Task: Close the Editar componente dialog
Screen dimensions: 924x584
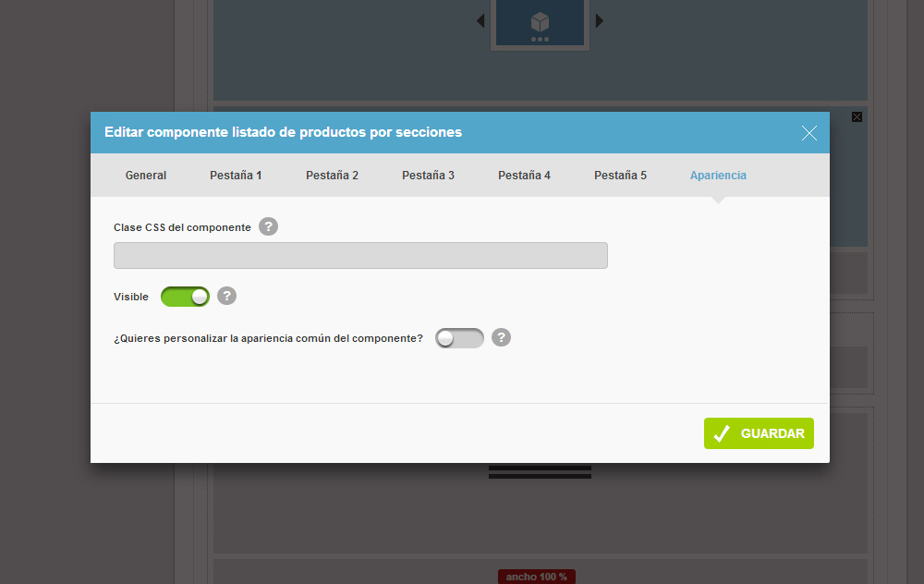Action: (809, 133)
